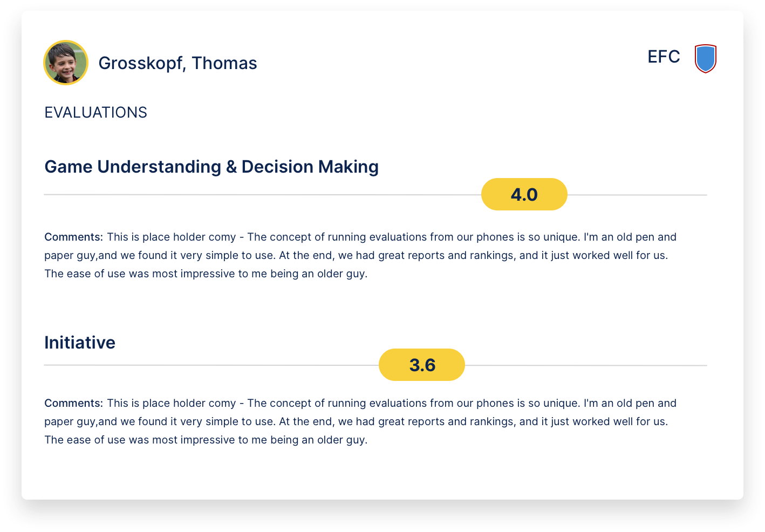Click the EFC club shield icon
The image size is (765, 532).
pyautogui.click(x=706, y=58)
